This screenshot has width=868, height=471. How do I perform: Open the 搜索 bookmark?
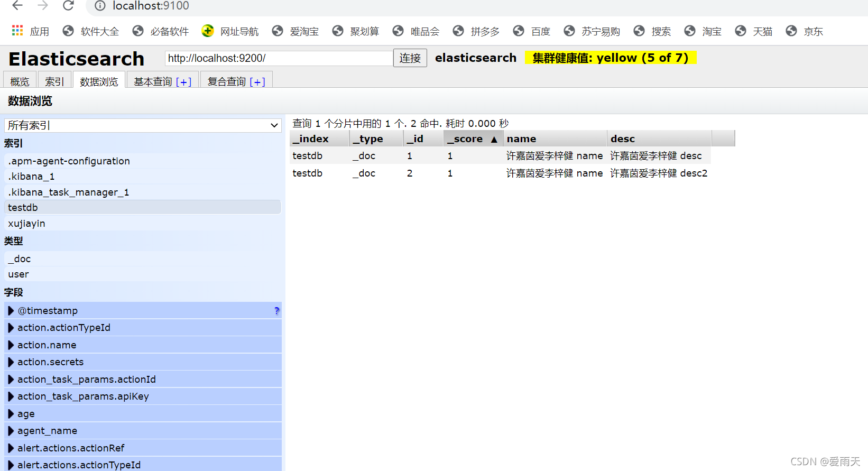pyautogui.click(x=652, y=31)
